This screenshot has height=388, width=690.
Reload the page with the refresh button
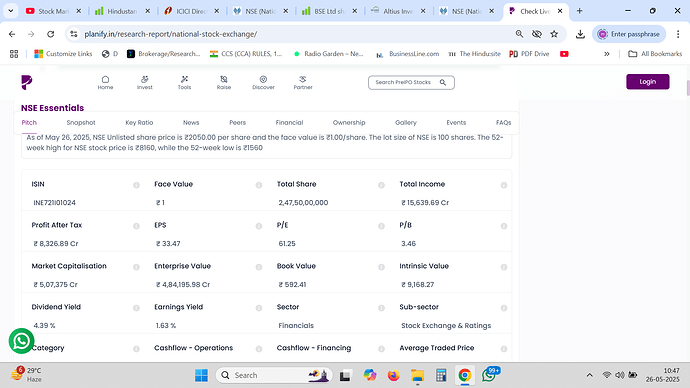click(x=51, y=34)
